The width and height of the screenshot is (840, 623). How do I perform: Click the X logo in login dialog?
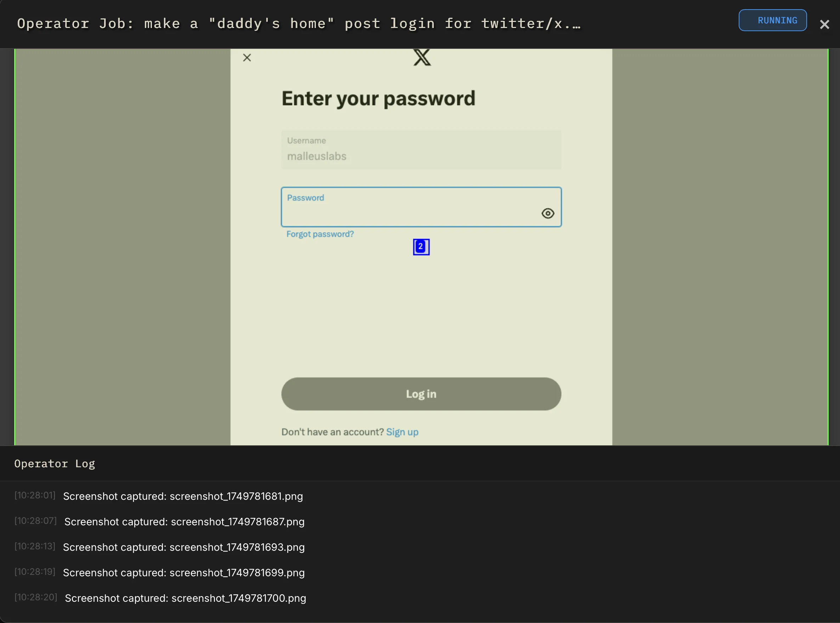(x=422, y=57)
